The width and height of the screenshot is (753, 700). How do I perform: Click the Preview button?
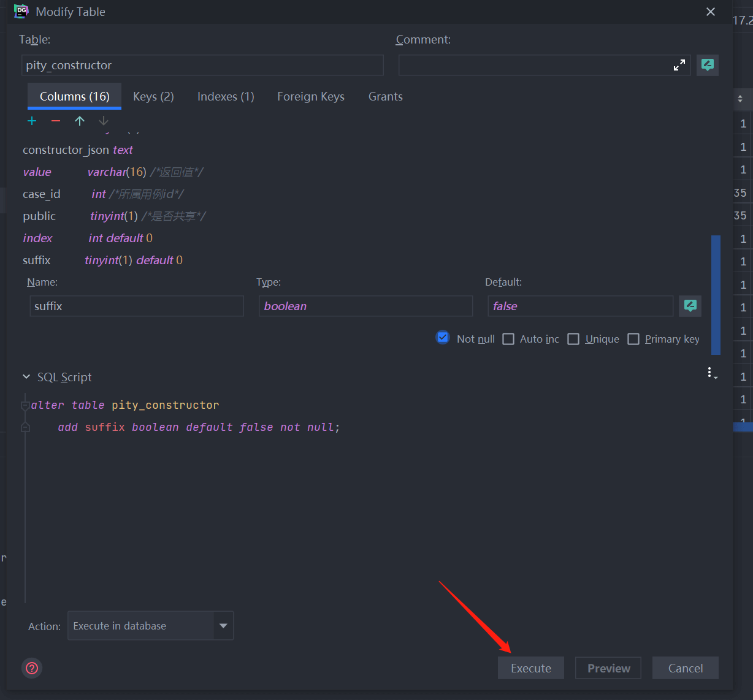coord(608,668)
